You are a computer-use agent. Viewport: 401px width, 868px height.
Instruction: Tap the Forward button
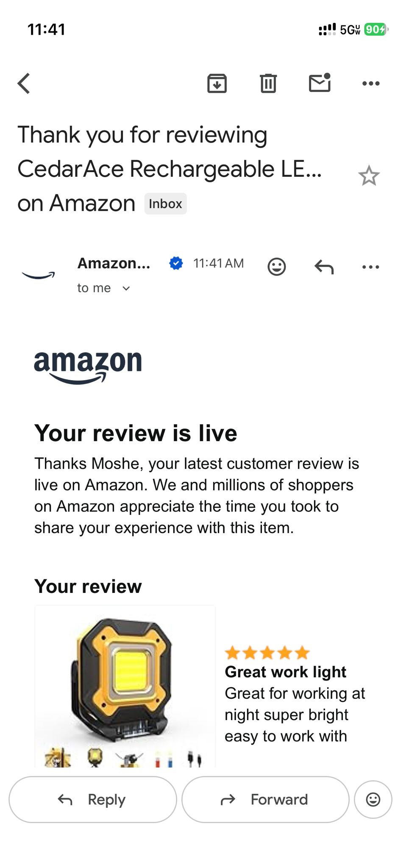pos(265,800)
